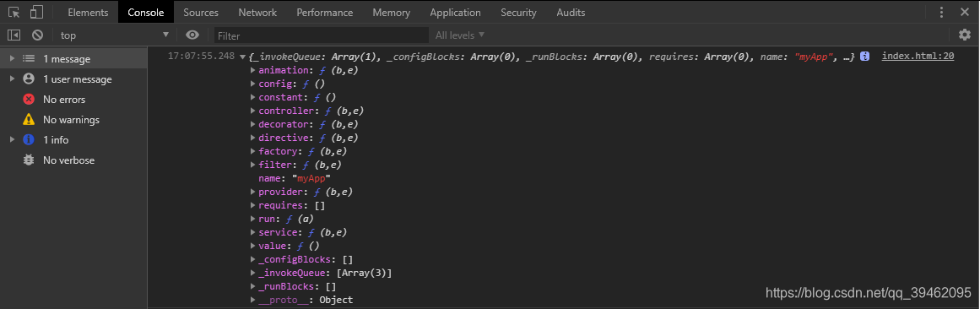The height and width of the screenshot is (309, 980).
Task: Open the Sources tab
Action: 201,12
